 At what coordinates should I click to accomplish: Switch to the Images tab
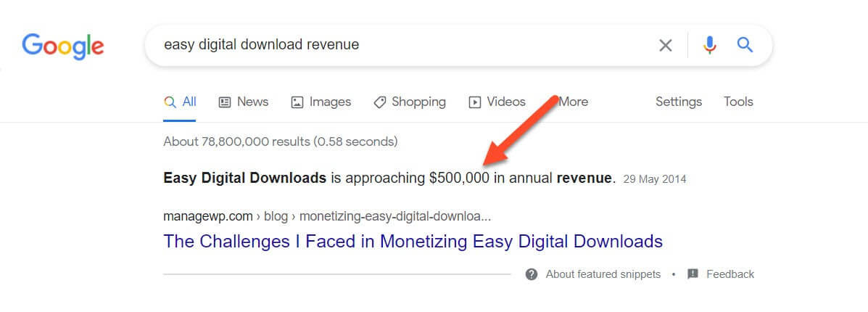tap(321, 102)
